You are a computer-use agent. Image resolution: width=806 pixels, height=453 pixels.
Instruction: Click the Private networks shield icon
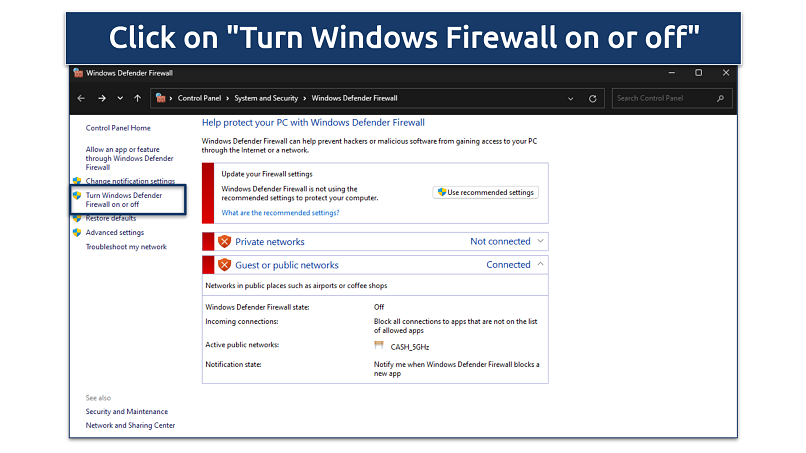pos(225,241)
